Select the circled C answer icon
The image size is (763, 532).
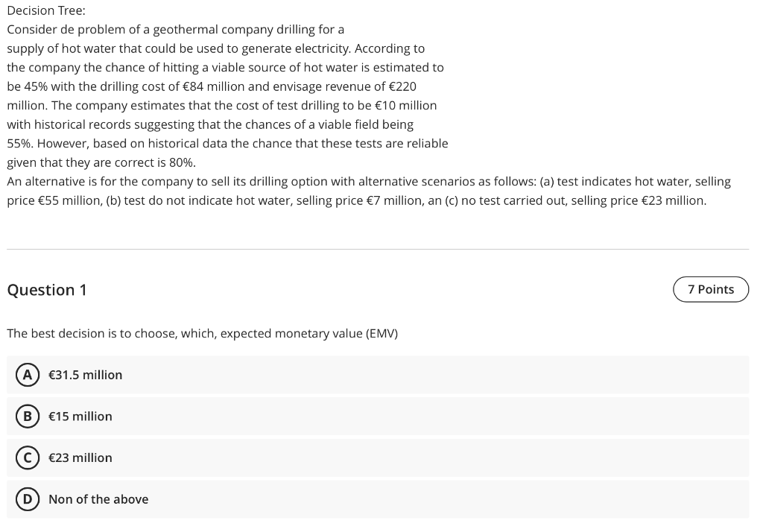[28, 457]
